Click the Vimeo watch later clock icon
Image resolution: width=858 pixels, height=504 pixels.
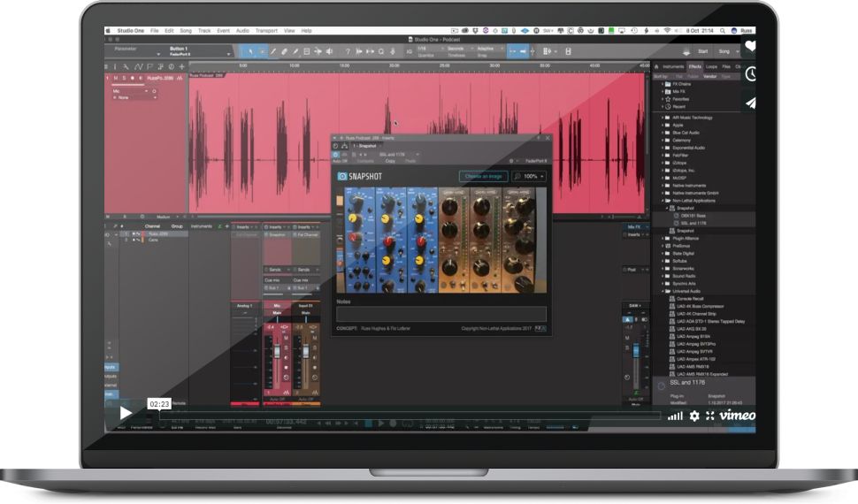[x=751, y=74]
